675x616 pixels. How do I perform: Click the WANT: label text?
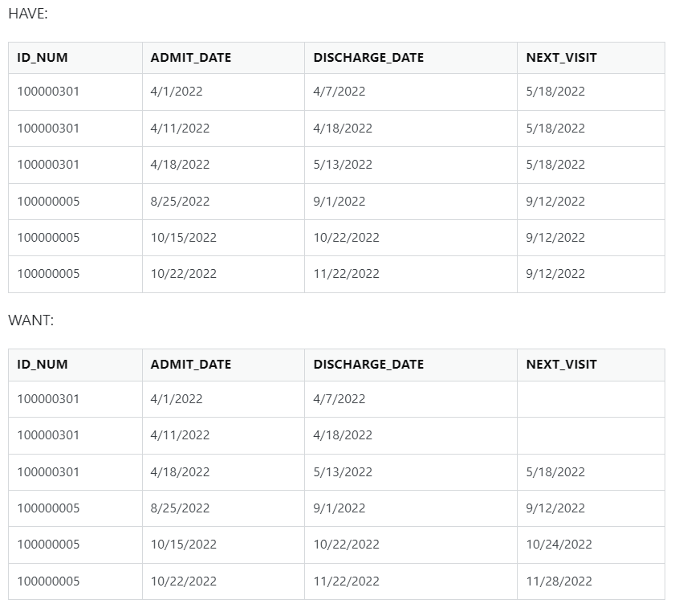click(30, 320)
